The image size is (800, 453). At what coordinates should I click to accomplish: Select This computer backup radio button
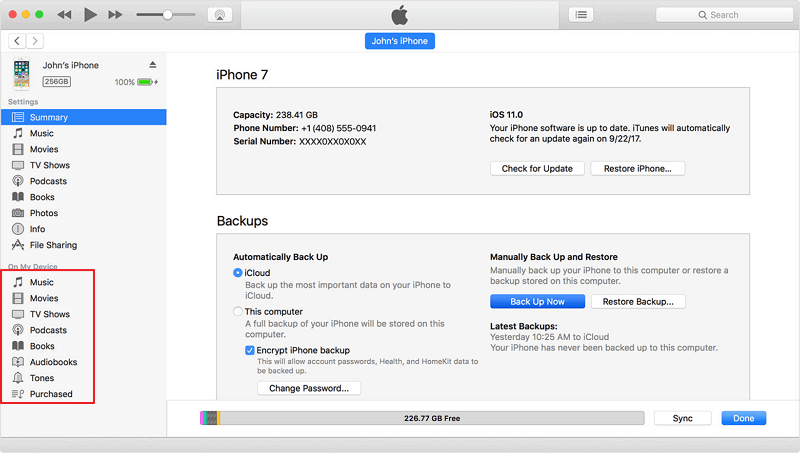pyautogui.click(x=238, y=311)
